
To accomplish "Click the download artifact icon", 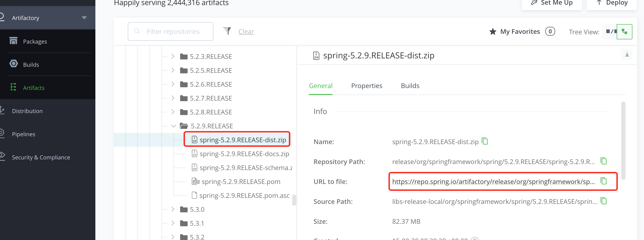I will 627,55.
